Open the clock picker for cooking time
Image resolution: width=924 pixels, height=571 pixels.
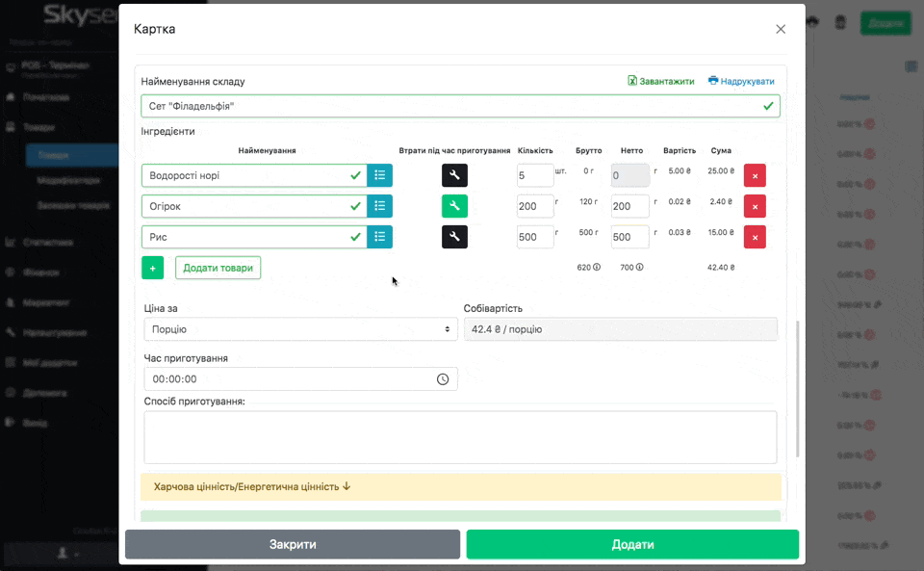pos(443,379)
